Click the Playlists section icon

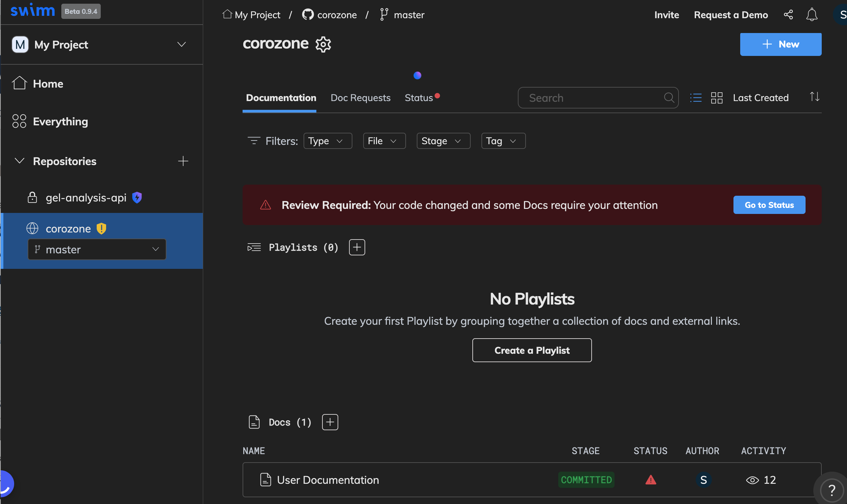254,247
